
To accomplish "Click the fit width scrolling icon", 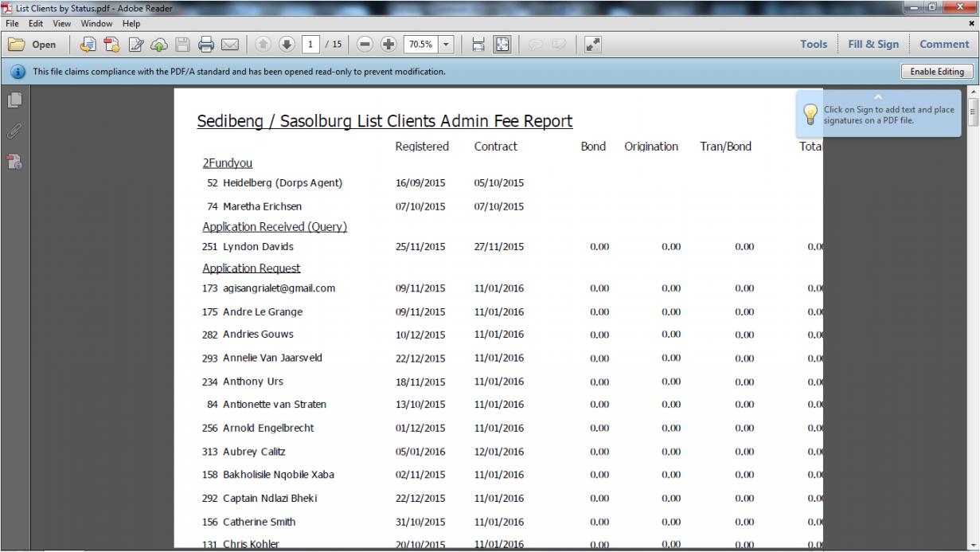I will coord(478,45).
